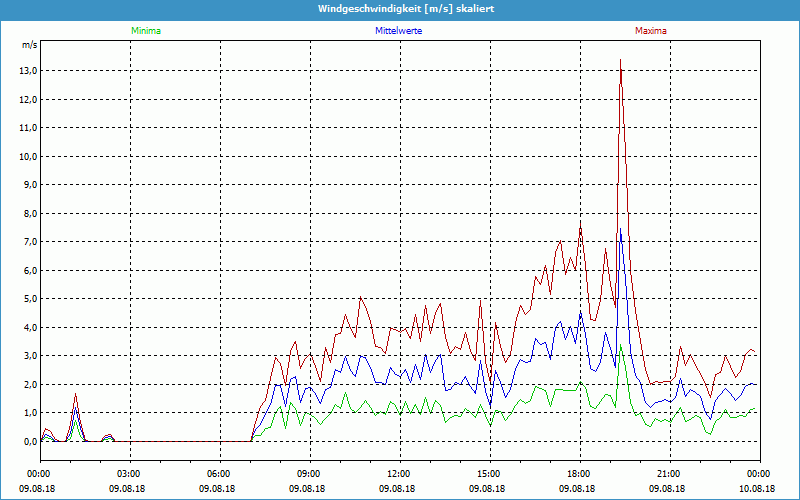800x500 pixels.
Task: Click the '5,0' y-axis value
Action: click(31, 299)
